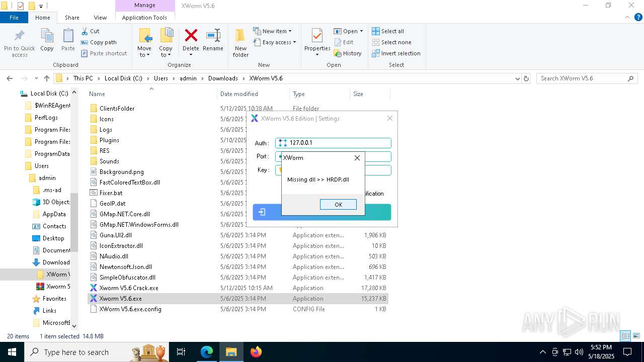Image resolution: width=644 pixels, height=362 pixels.
Task: Click Cut in the Clipboard group
Action: coord(90,31)
